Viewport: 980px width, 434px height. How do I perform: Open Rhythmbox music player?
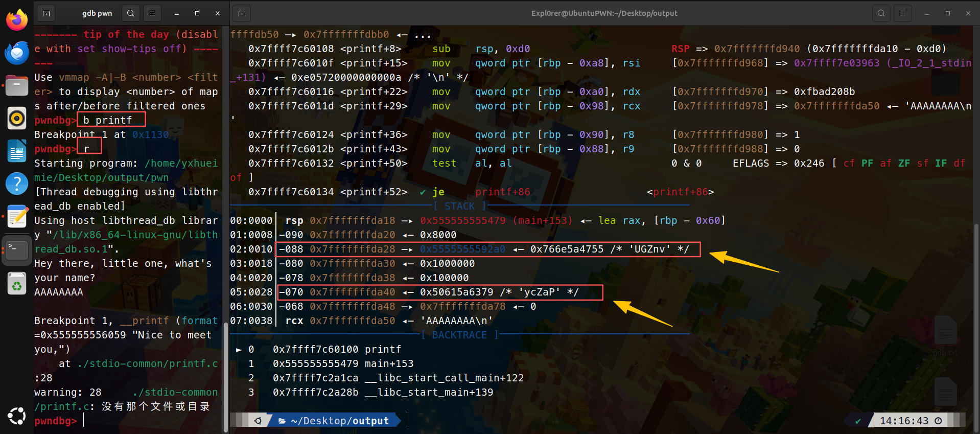(x=17, y=118)
